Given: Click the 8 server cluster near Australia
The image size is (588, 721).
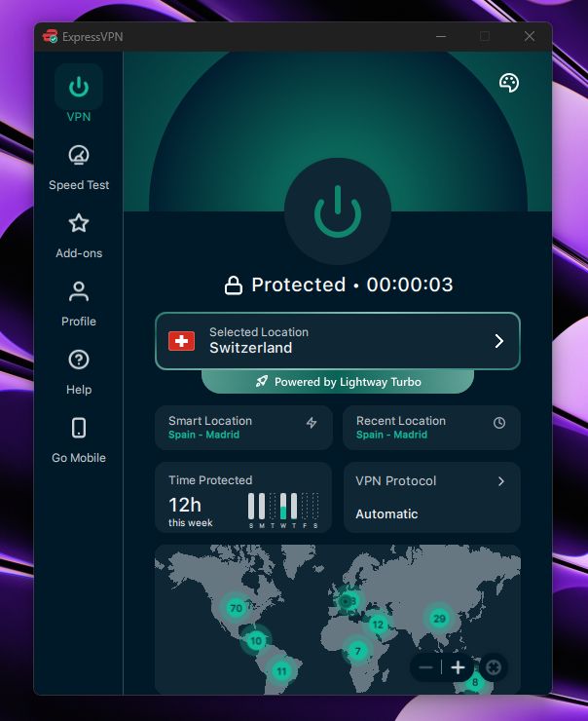Looking at the screenshot, I should pyautogui.click(x=475, y=682).
